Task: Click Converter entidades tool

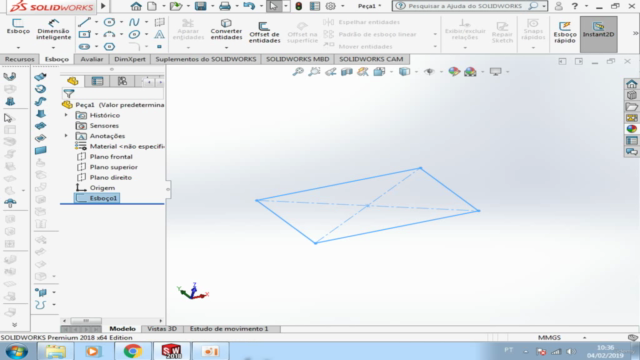Action: [x=226, y=29]
